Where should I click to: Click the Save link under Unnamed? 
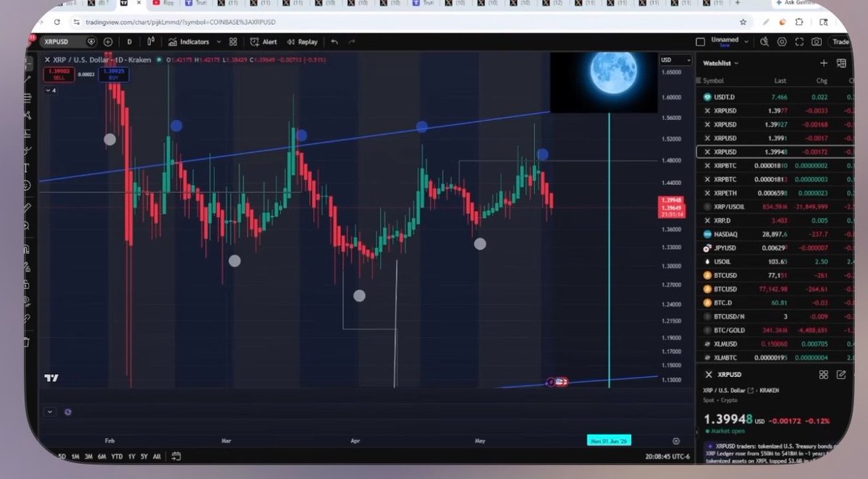point(725,46)
